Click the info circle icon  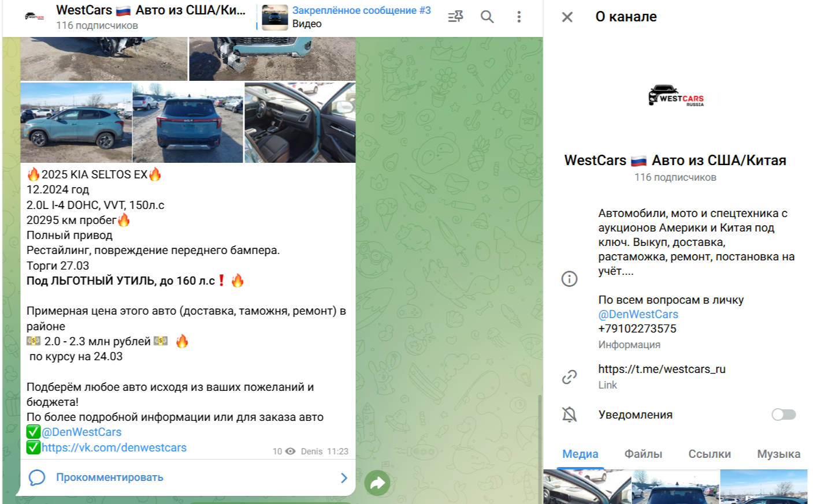569,279
